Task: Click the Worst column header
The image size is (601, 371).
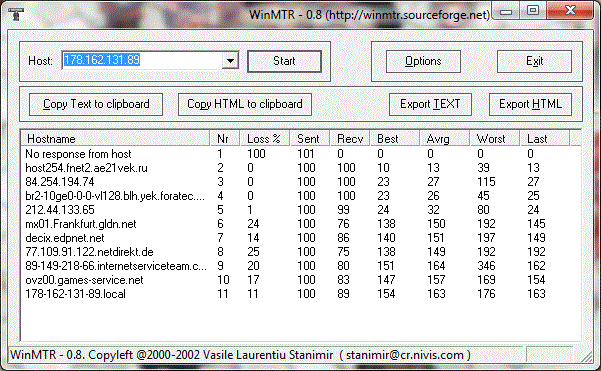Action: click(x=495, y=138)
